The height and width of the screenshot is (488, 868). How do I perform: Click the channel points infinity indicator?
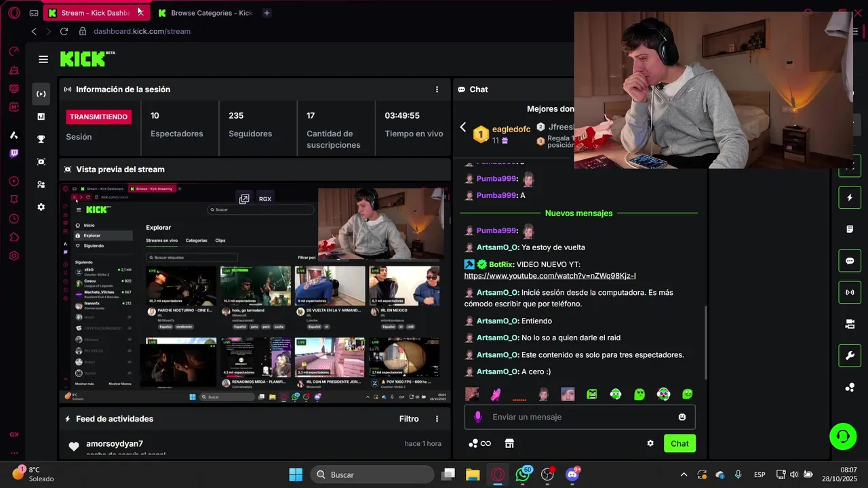pos(480,443)
